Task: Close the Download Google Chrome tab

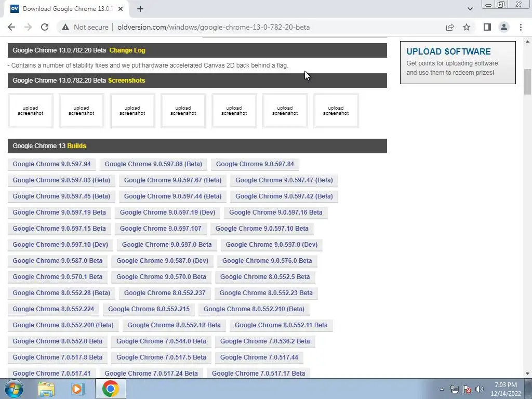Action: (121, 9)
